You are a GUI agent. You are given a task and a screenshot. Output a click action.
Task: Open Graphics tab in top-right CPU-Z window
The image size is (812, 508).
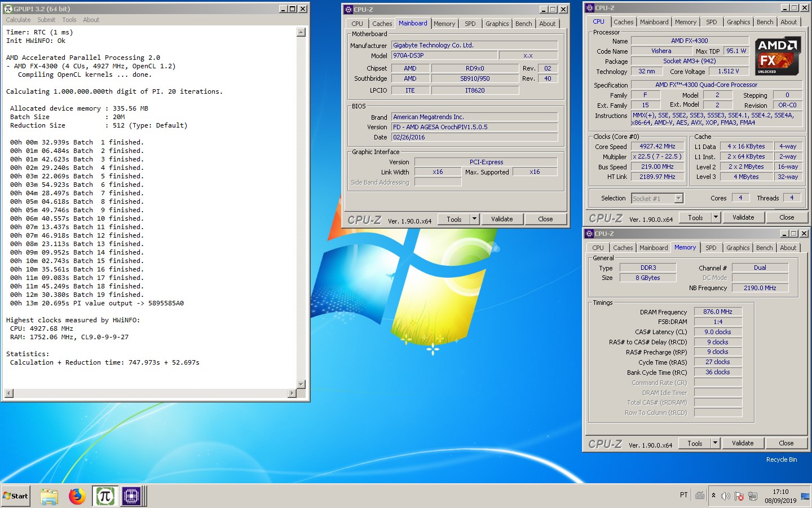(739, 22)
